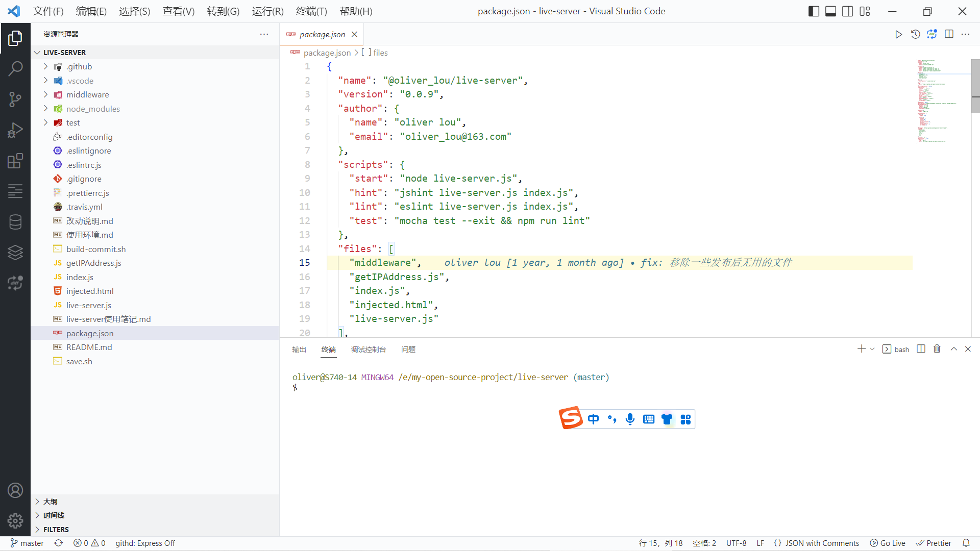The image size is (980, 551).
Task: Click UTF-8 encoding in status bar
Action: coord(736,543)
